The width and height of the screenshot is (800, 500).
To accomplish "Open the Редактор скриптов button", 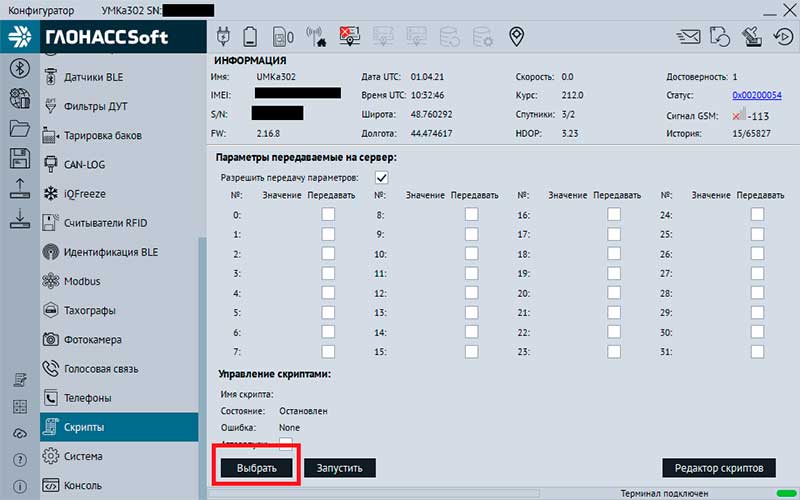I will click(719, 468).
